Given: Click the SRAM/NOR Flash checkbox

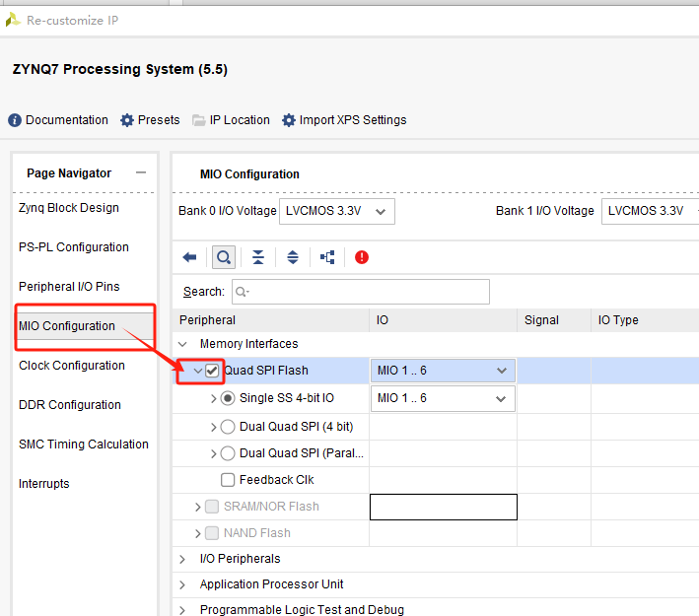Looking at the screenshot, I should coord(212,507).
